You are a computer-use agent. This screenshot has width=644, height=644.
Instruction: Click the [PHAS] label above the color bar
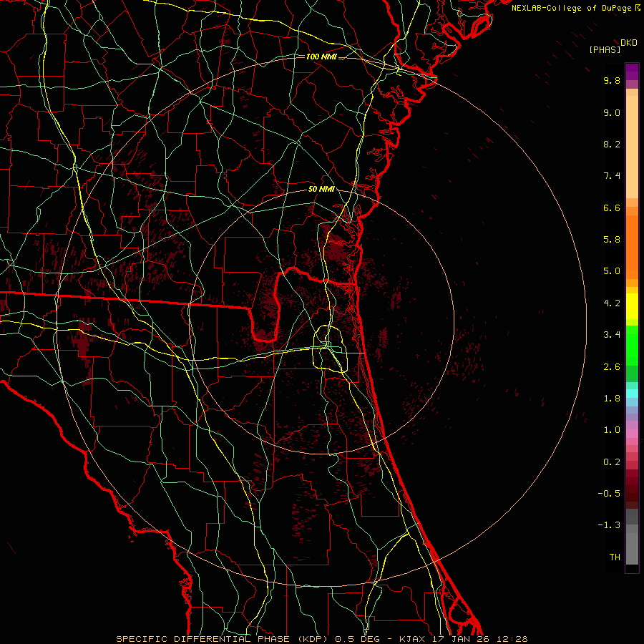(605, 49)
